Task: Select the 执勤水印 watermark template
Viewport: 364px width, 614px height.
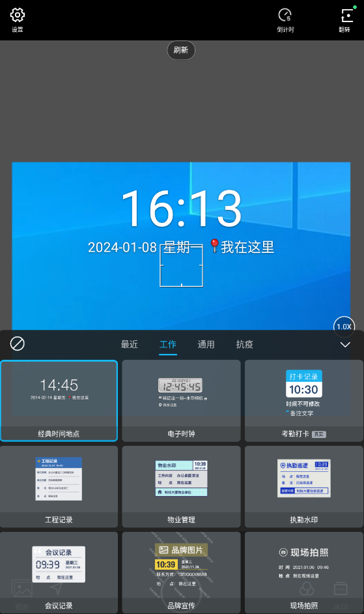Action: click(303, 487)
